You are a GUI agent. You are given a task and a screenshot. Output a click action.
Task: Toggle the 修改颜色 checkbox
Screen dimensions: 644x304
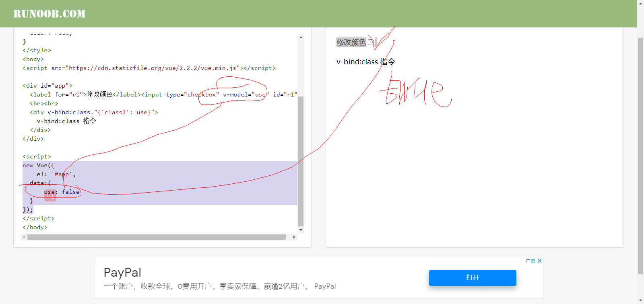click(x=371, y=42)
